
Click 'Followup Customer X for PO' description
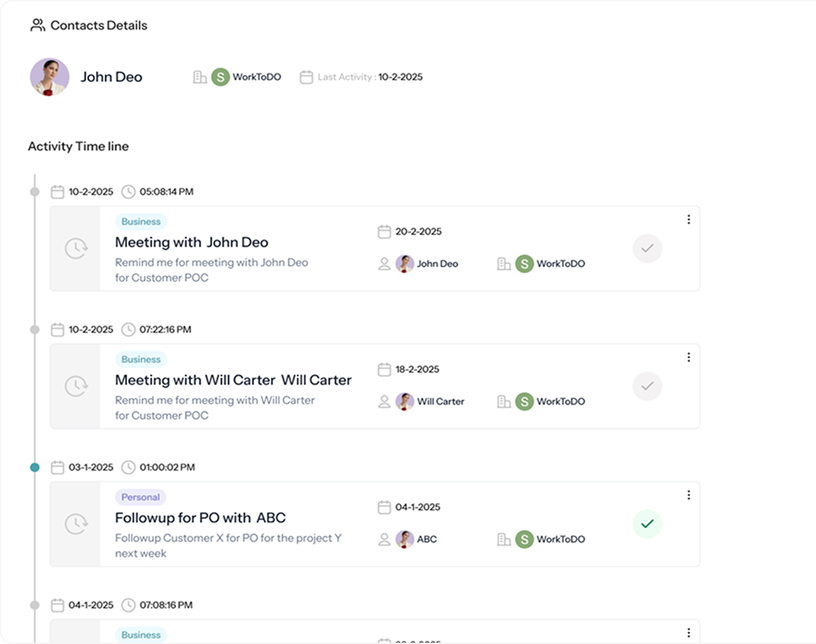[x=228, y=546]
